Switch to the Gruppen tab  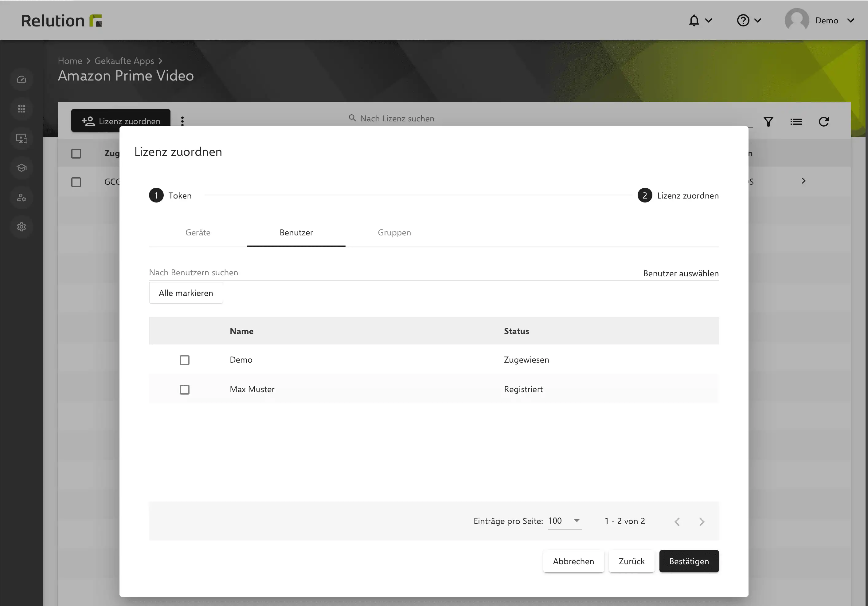pos(394,233)
